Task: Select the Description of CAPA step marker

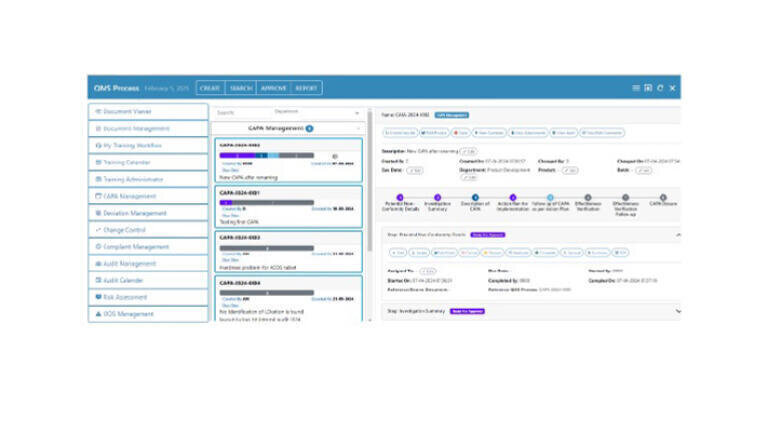Action: click(475, 198)
